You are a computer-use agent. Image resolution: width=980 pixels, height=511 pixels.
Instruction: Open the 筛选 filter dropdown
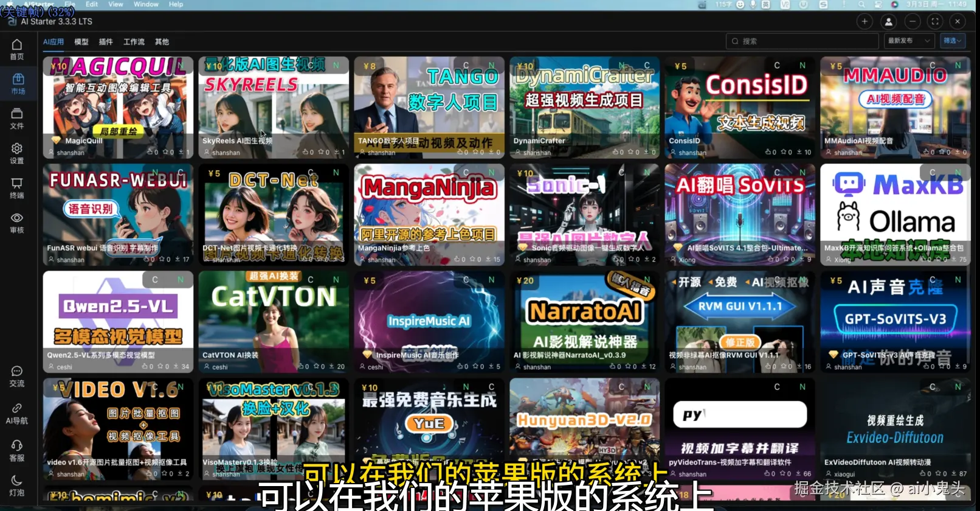point(953,41)
